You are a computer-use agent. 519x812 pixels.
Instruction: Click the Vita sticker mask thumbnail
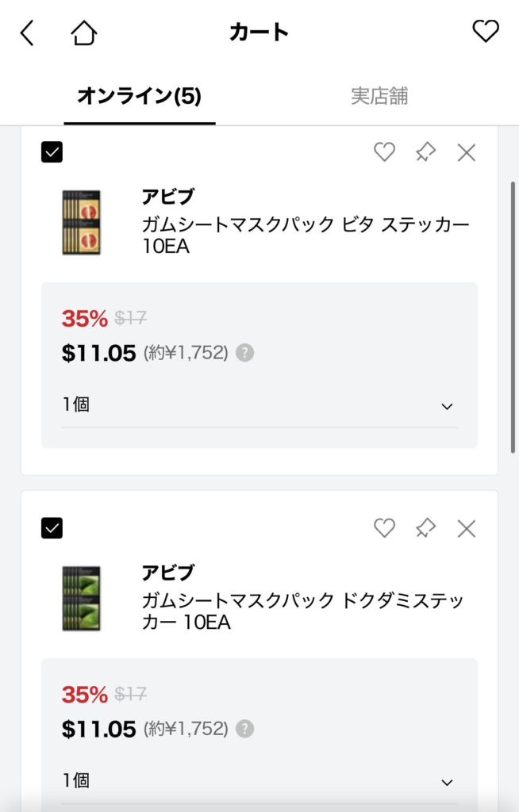[x=81, y=222]
